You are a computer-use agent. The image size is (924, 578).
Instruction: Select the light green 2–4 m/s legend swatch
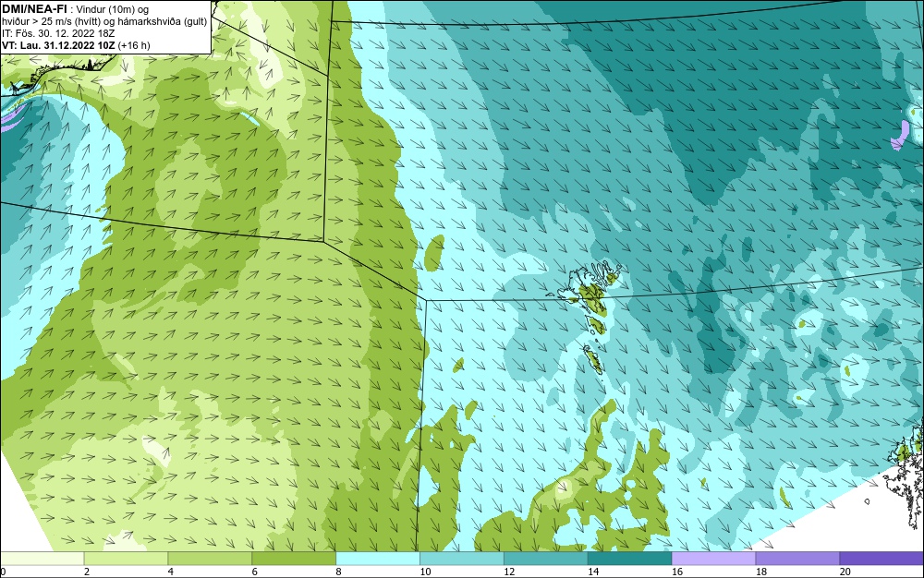[126, 558]
